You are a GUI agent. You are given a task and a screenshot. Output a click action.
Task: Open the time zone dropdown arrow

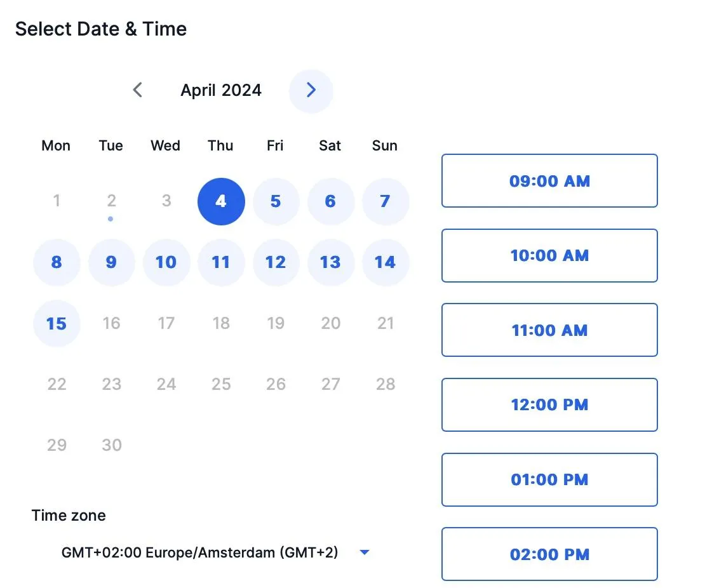pos(364,552)
